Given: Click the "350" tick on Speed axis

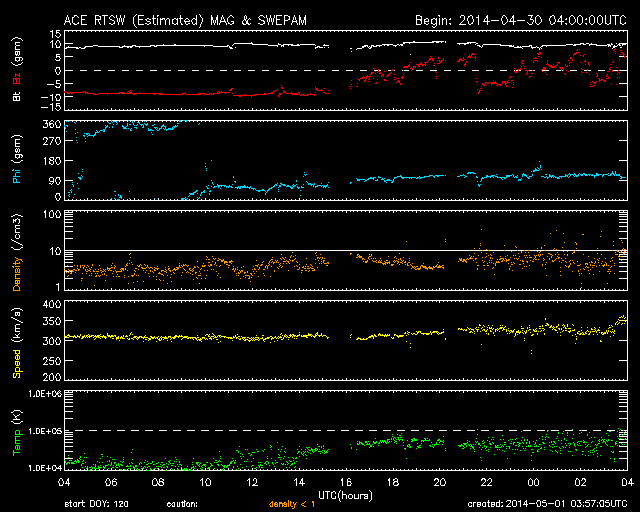Looking at the screenshot, I should [x=52, y=321].
